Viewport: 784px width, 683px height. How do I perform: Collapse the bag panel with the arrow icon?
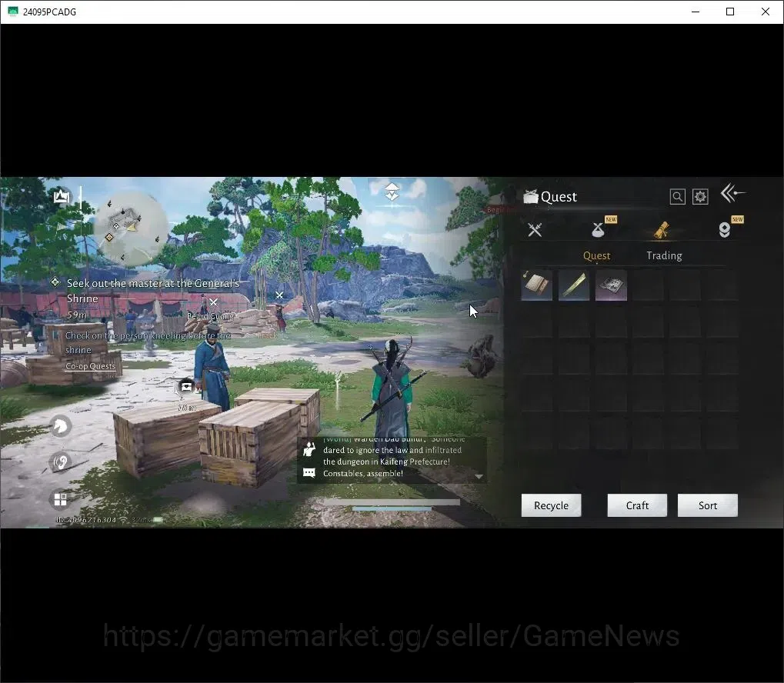pos(732,193)
